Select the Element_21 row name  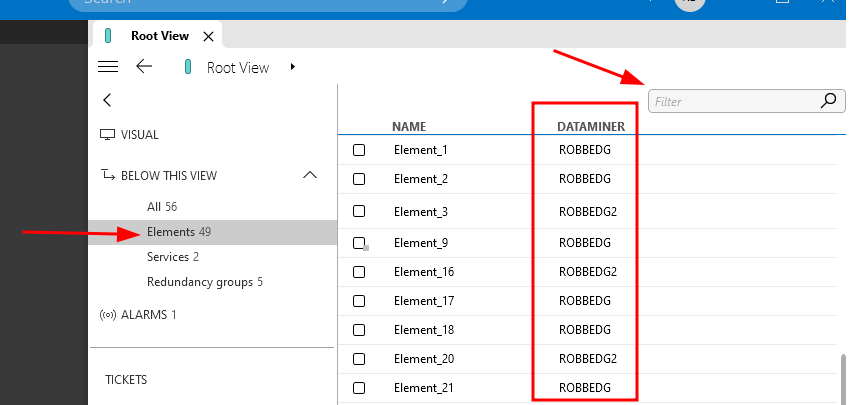click(424, 388)
